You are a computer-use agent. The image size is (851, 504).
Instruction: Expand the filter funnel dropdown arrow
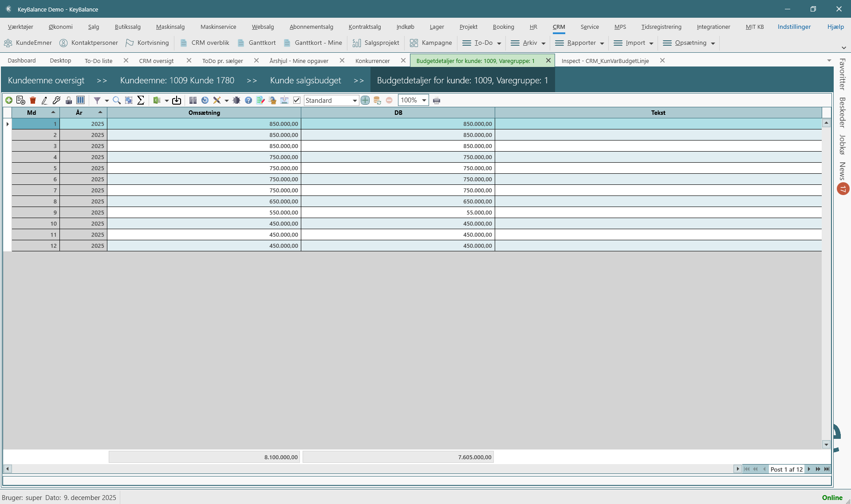click(x=106, y=101)
